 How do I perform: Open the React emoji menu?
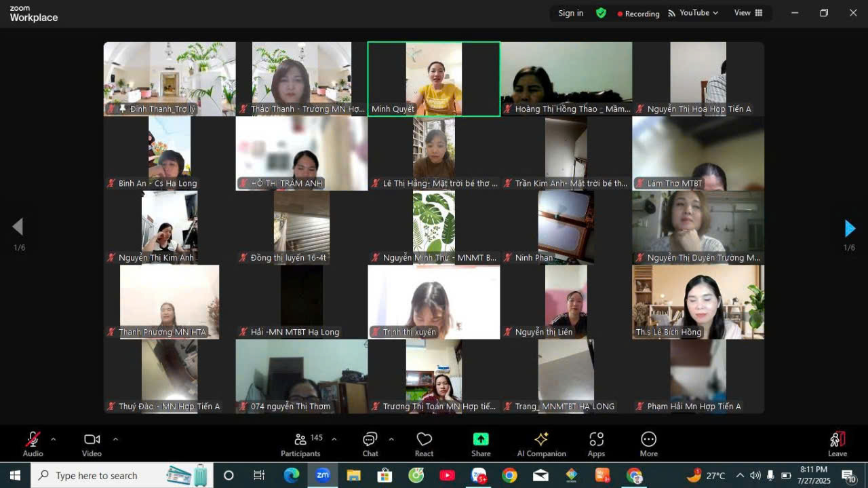[x=425, y=444]
